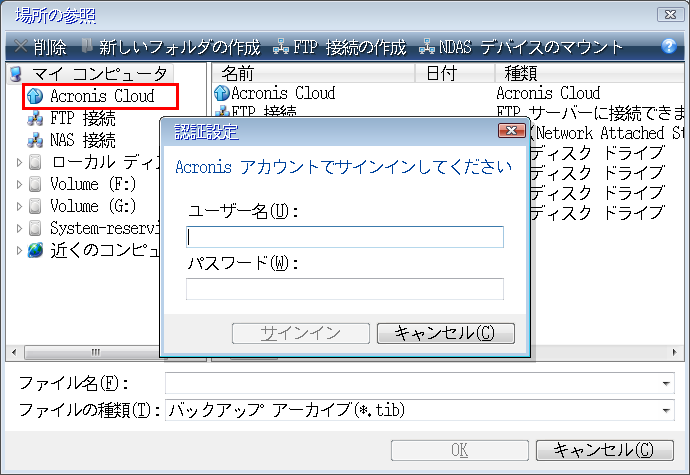Click the FTP 接続 icon in tree

point(35,118)
